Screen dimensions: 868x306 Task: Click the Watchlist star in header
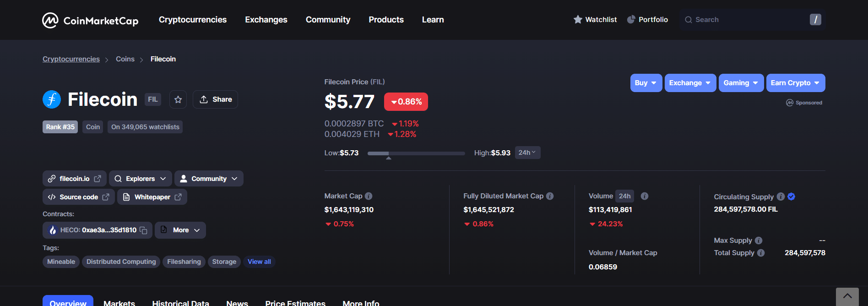coord(578,20)
